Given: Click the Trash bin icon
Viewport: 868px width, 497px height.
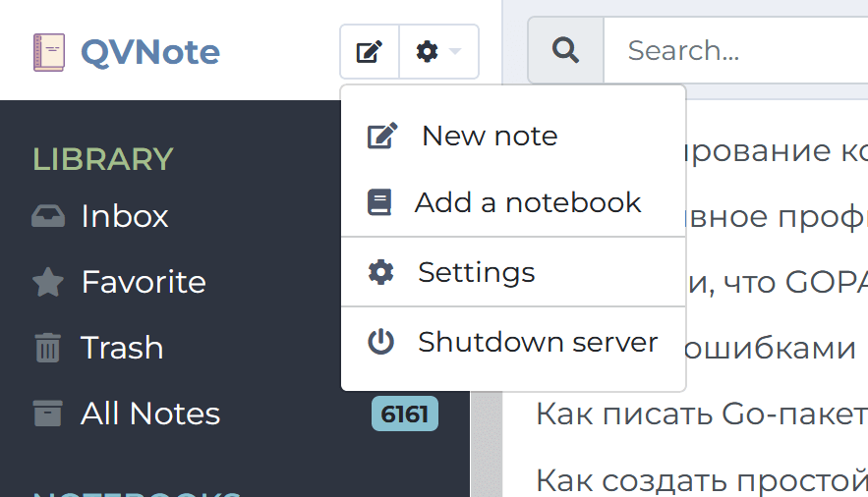Looking at the screenshot, I should (47, 348).
